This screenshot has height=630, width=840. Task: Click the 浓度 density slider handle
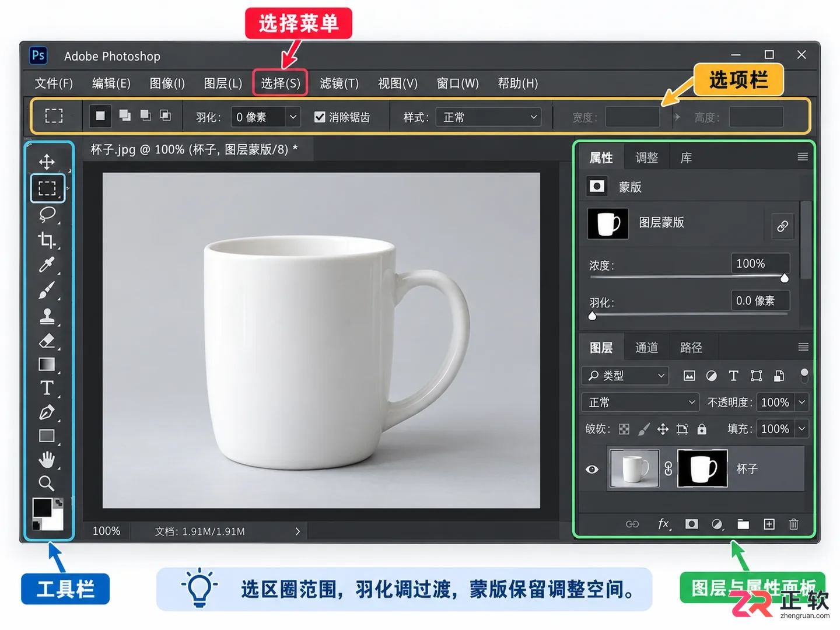pos(785,278)
